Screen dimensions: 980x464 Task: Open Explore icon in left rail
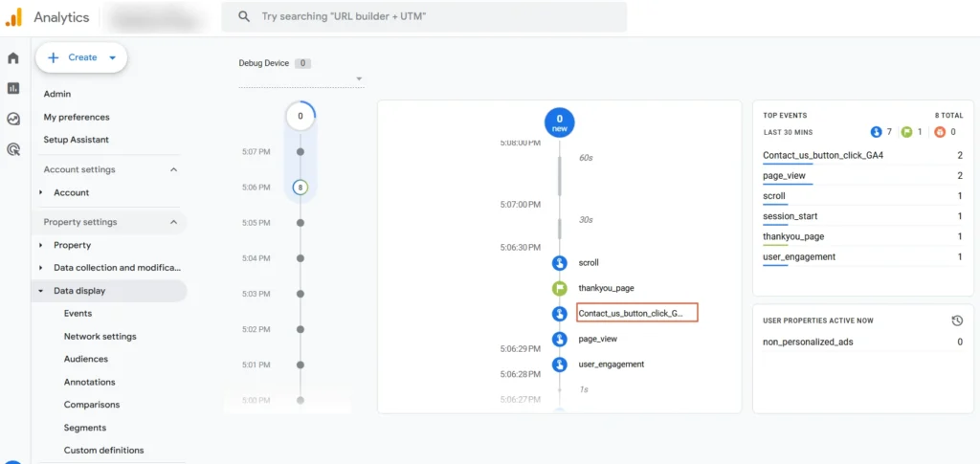coord(13,120)
